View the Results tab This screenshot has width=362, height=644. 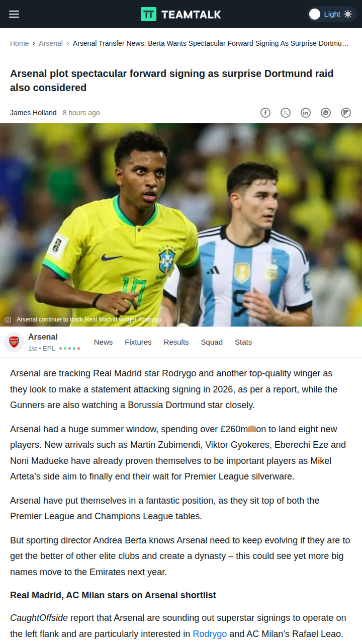click(x=176, y=342)
